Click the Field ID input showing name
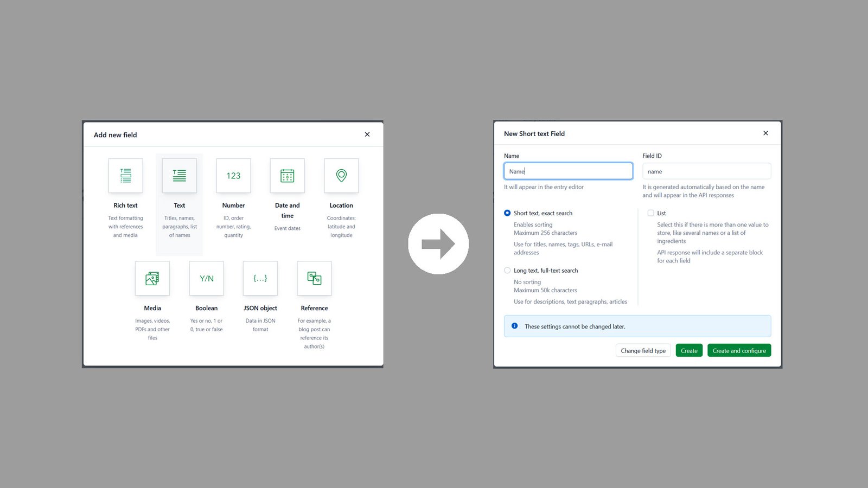Viewport: 868px width, 488px height. (706, 171)
